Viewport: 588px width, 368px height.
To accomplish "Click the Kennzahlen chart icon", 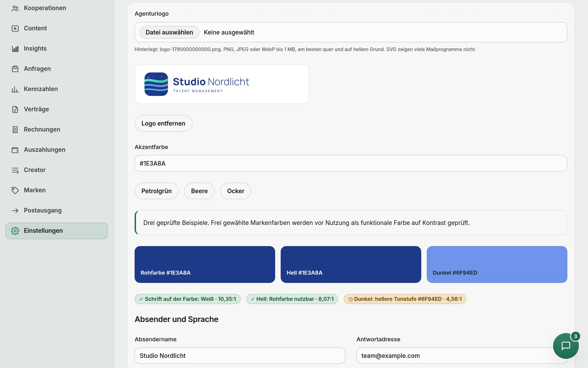I will point(15,89).
